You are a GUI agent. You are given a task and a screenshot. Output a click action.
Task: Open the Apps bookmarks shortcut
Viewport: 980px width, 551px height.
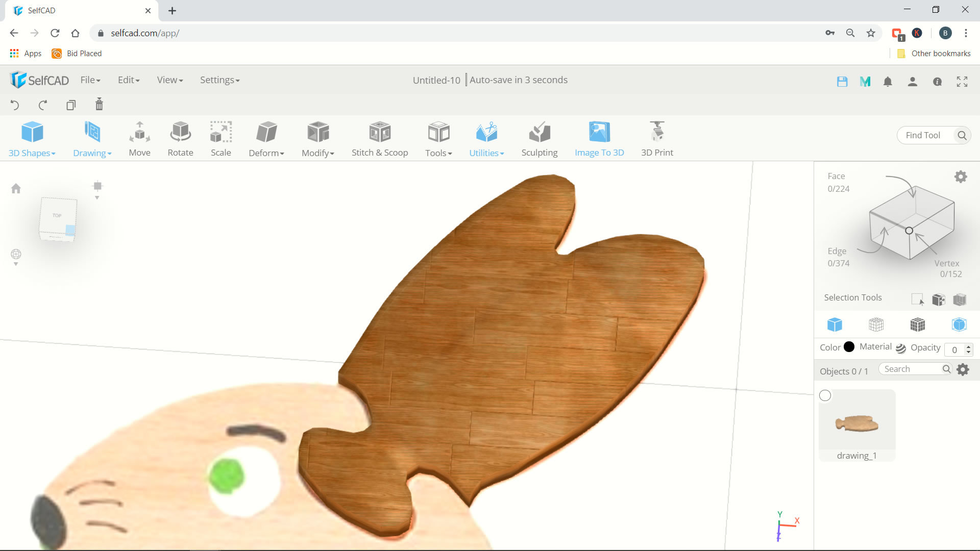[x=26, y=54]
